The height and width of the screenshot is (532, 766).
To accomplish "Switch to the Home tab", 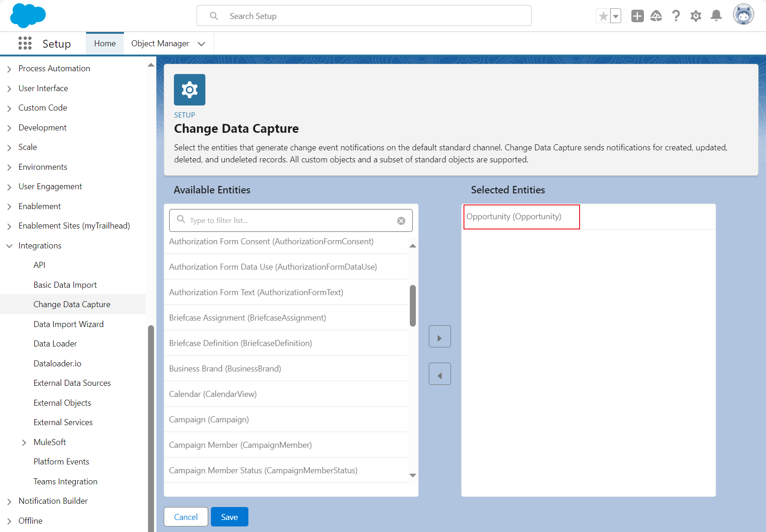I will (105, 43).
